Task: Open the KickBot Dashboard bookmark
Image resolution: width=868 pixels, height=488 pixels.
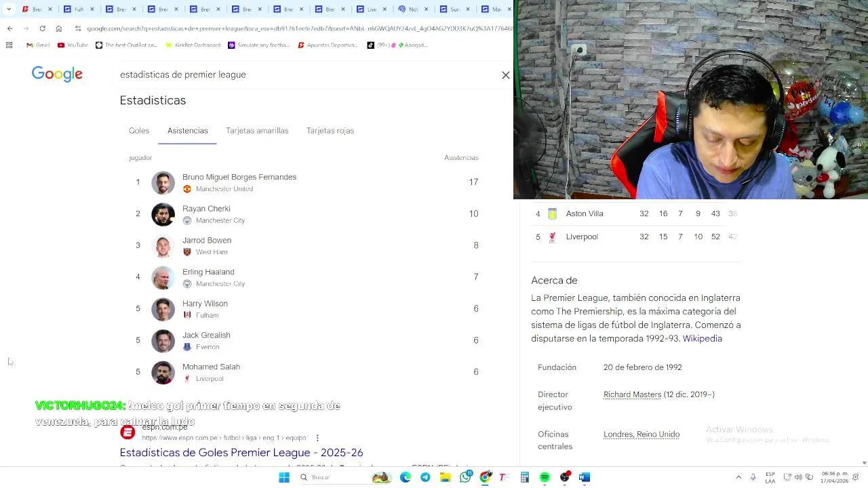Action: click(x=193, y=45)
